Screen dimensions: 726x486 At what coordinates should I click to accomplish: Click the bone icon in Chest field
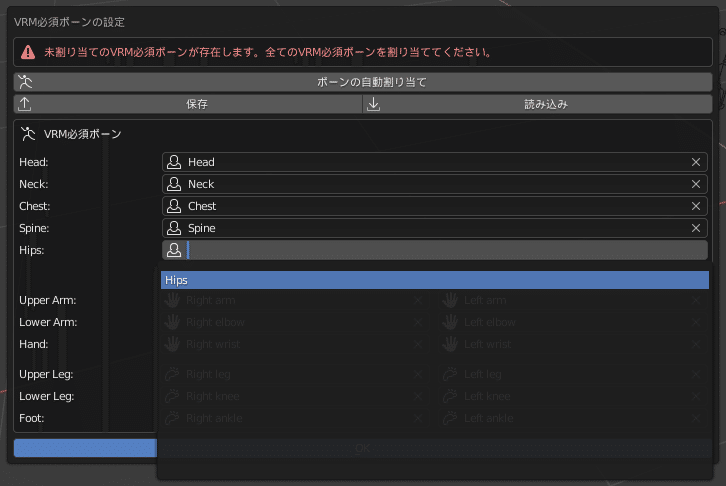tap(174, 206)
